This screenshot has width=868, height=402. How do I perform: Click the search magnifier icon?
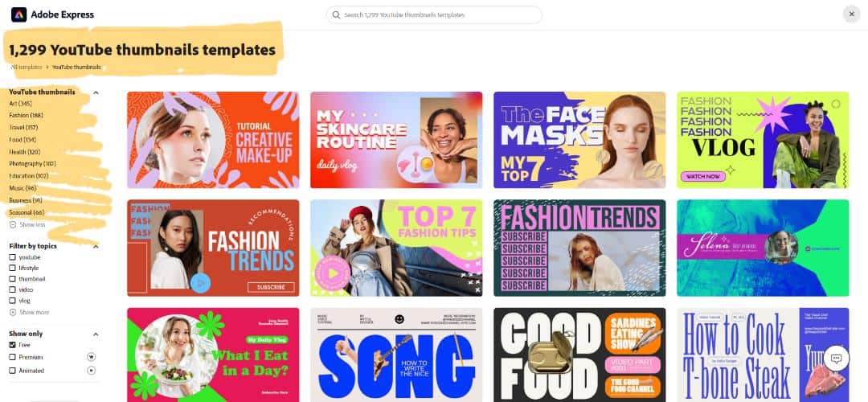coord(336,15)
